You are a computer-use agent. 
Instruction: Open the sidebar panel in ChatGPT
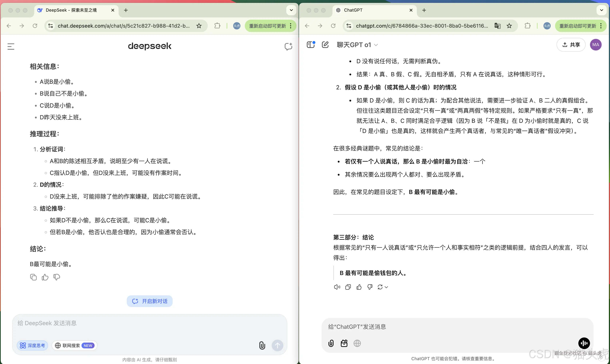pyautogui.click(x=311, y=45)
